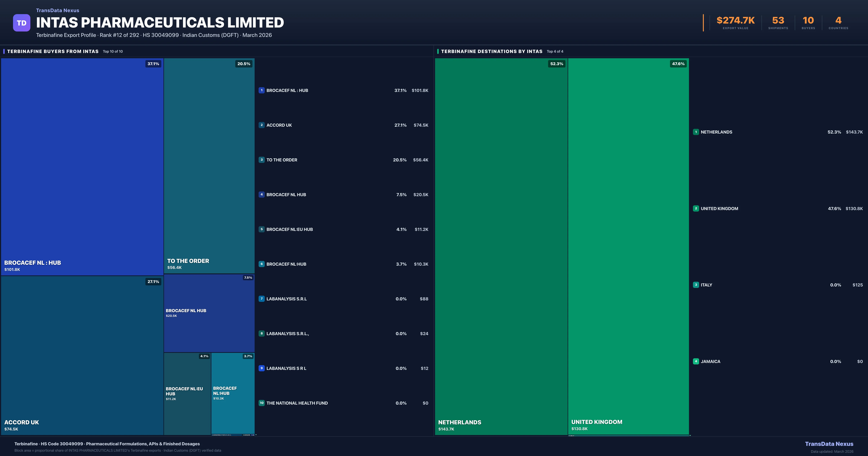Open the TERBINAFINE BUYERS FROM INTAS section header
Viewport: 868px width, 456px height.
[53, 51]
